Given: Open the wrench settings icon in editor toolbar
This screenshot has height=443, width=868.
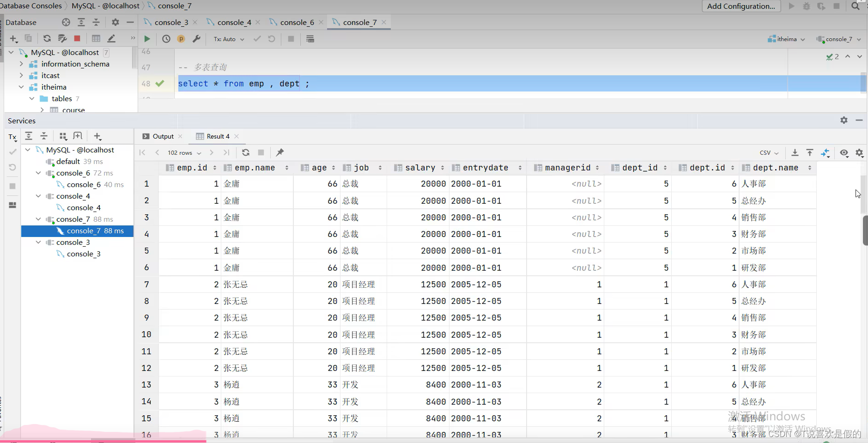Looking at the screenshot, I should point(196,39).
